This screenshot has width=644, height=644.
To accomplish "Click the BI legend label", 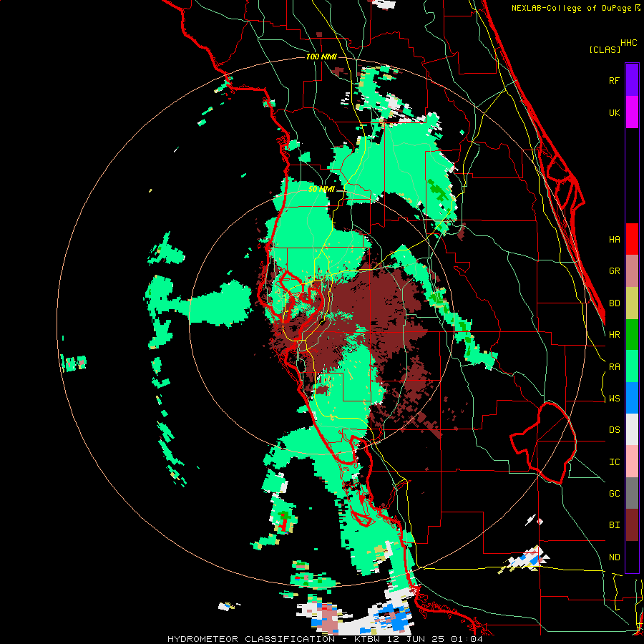I will point(614,525).
